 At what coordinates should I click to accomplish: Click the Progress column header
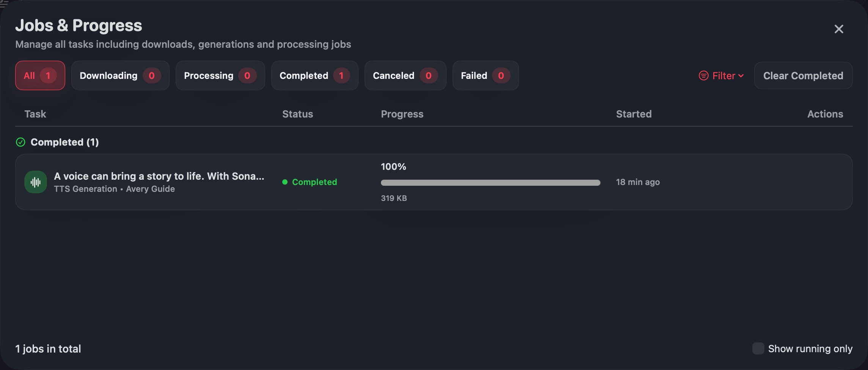click(402, 114)
